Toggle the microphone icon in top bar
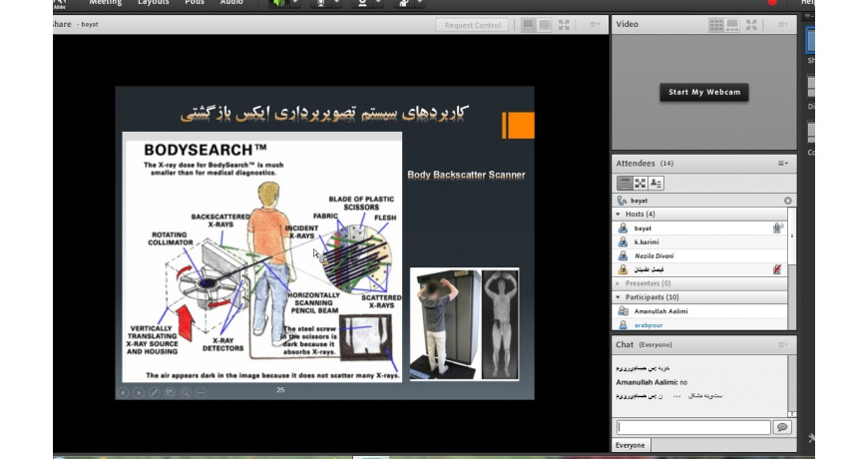This screenshot has width=868, height=459. [x=320, y=3]
